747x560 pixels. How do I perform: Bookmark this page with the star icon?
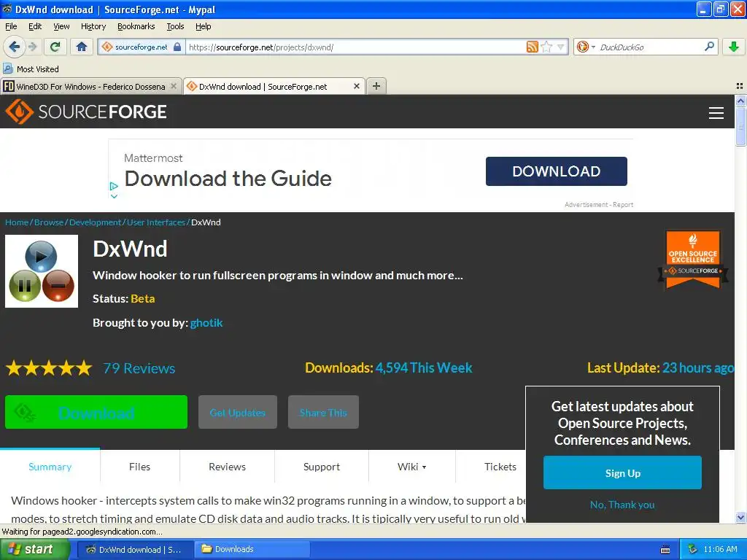[x=547, y=47]
